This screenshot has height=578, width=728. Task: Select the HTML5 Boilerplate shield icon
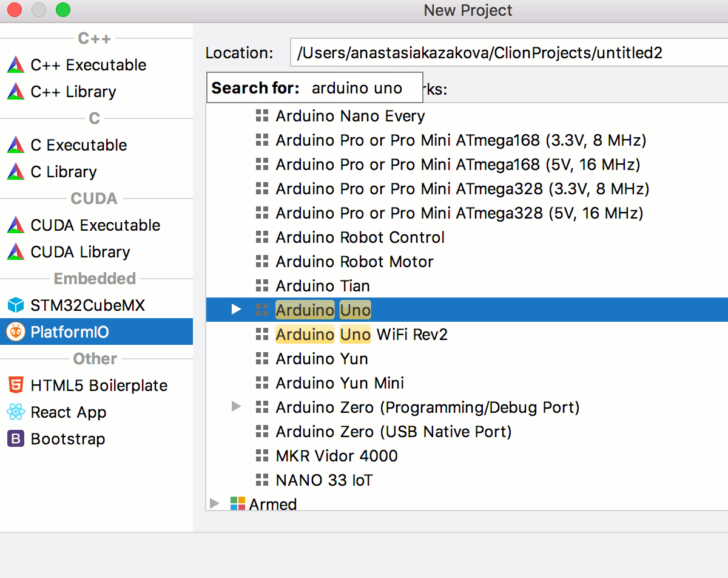pos(16,386)
